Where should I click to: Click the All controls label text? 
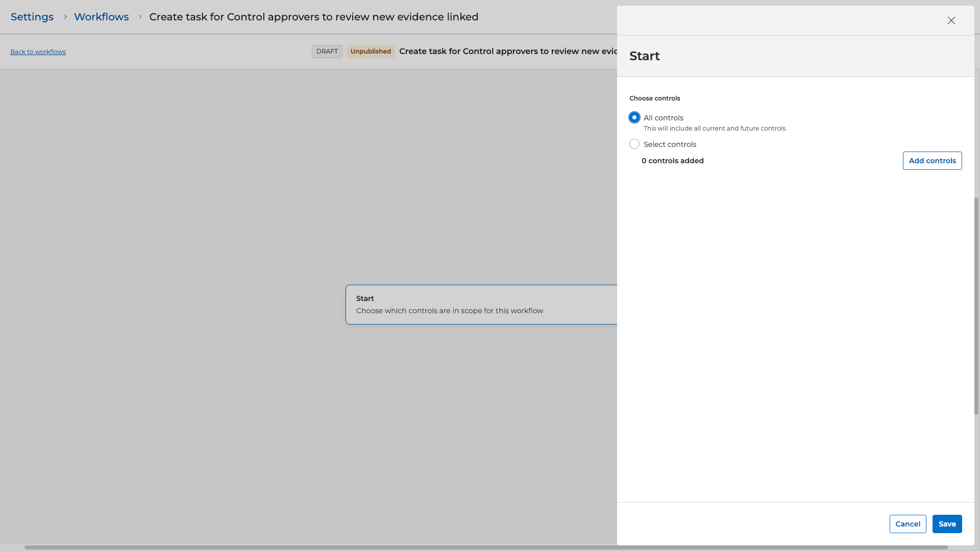[x=663, y=118]
